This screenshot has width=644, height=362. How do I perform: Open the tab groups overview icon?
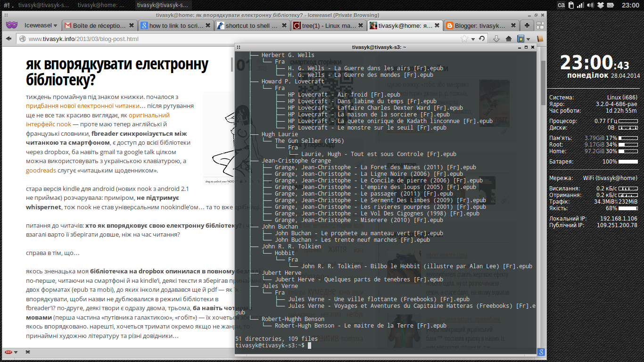pos(540,25)
